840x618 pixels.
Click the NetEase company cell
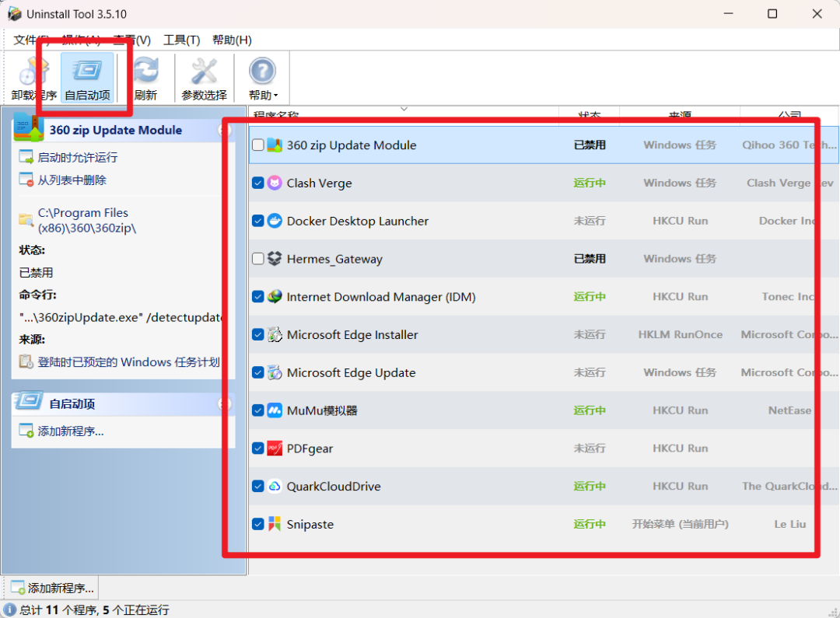pyautogui.click(x=789, y=410)
